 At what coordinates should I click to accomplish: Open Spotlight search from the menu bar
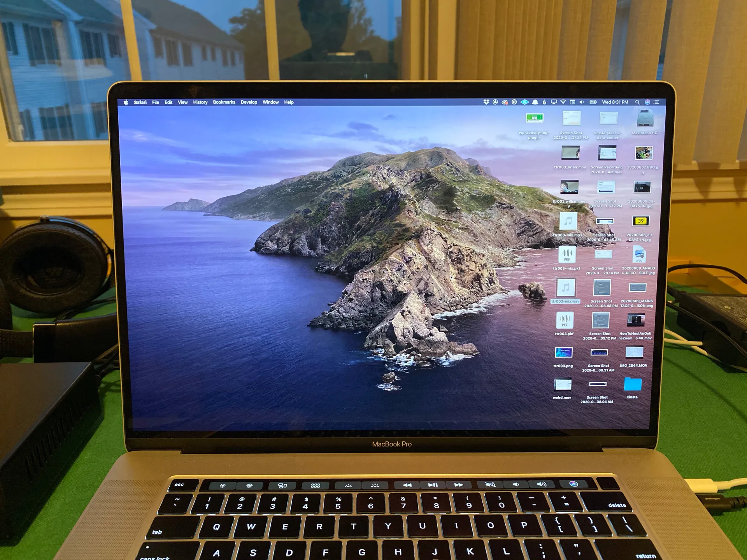point(637,102)
